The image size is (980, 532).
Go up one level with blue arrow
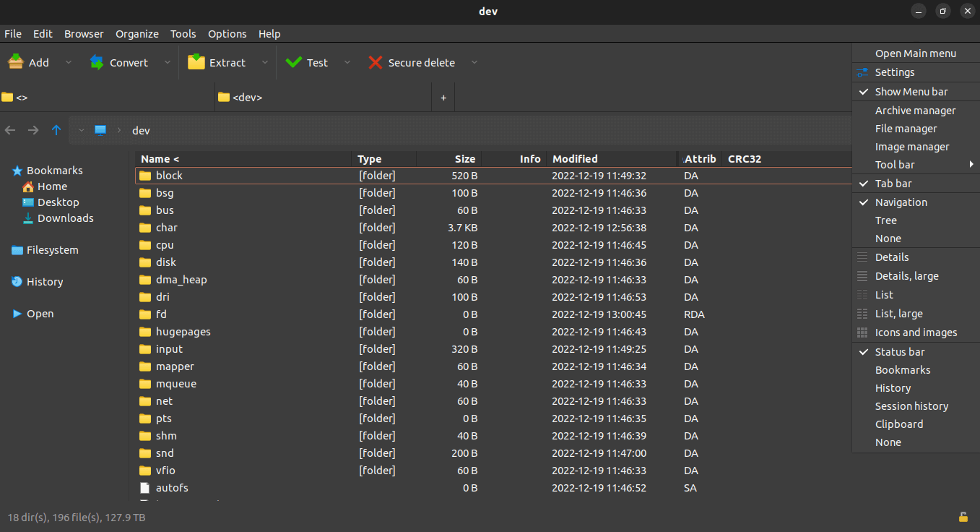[x=56, y=130]
